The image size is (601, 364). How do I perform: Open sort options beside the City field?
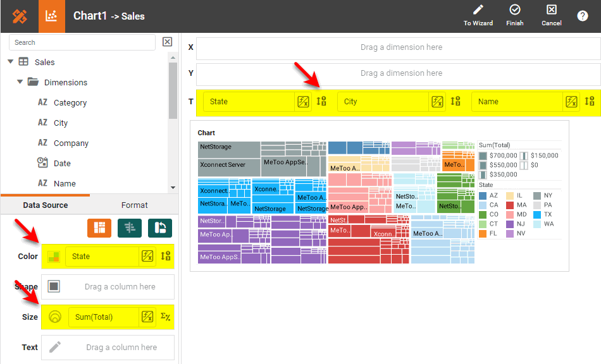point(455,101)
